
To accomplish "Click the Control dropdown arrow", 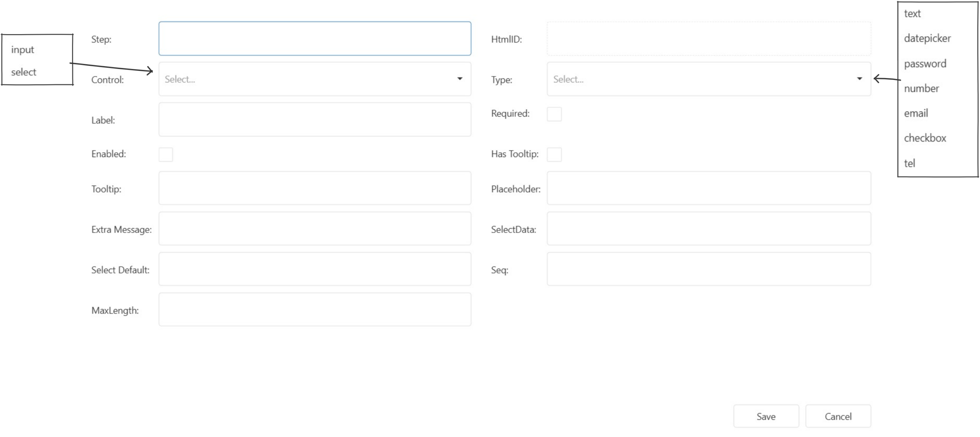I will click(x=460, y=79).
